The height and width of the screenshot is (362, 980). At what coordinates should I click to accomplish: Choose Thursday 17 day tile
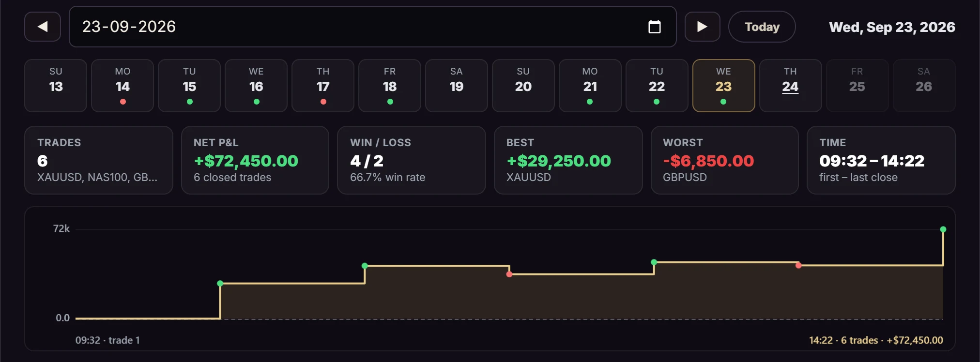tap(323, 86)
